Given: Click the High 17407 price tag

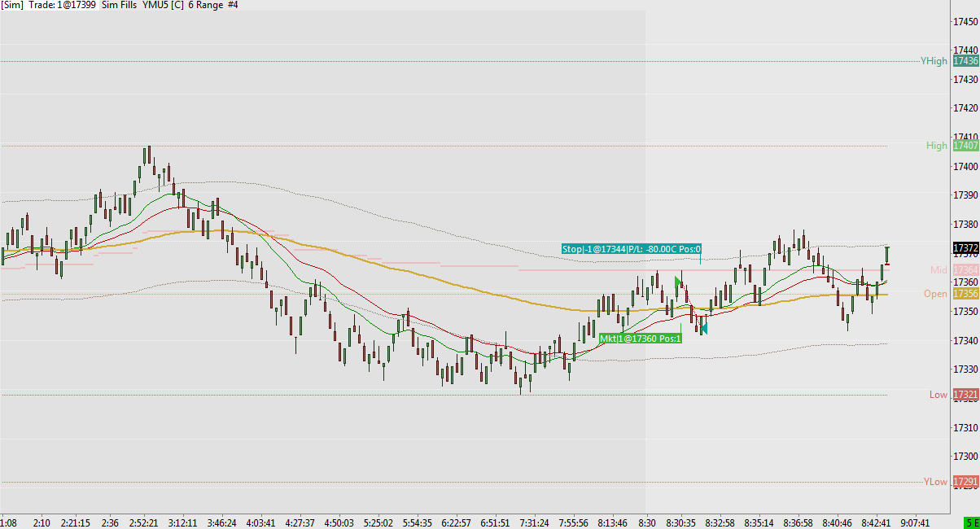Looking at the screenshot, I should point(965,146).
